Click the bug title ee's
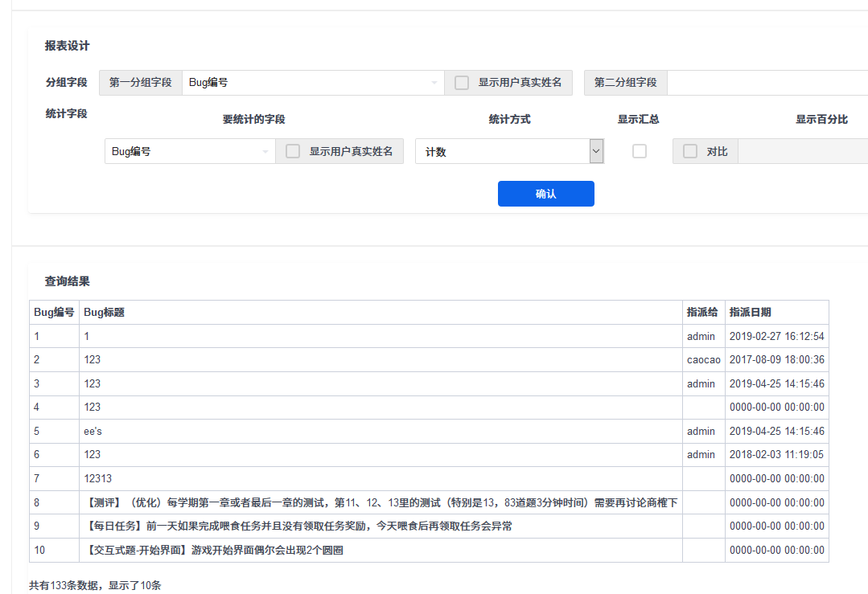868x594 pixels. pyautogui.click(x=93, y=432)
